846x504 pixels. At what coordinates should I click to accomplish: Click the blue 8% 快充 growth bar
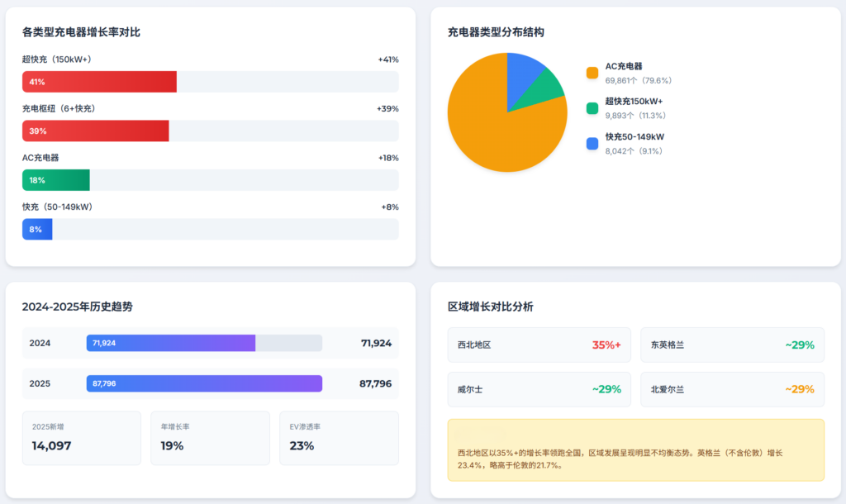pyautogui.click(x=37, y=229)
